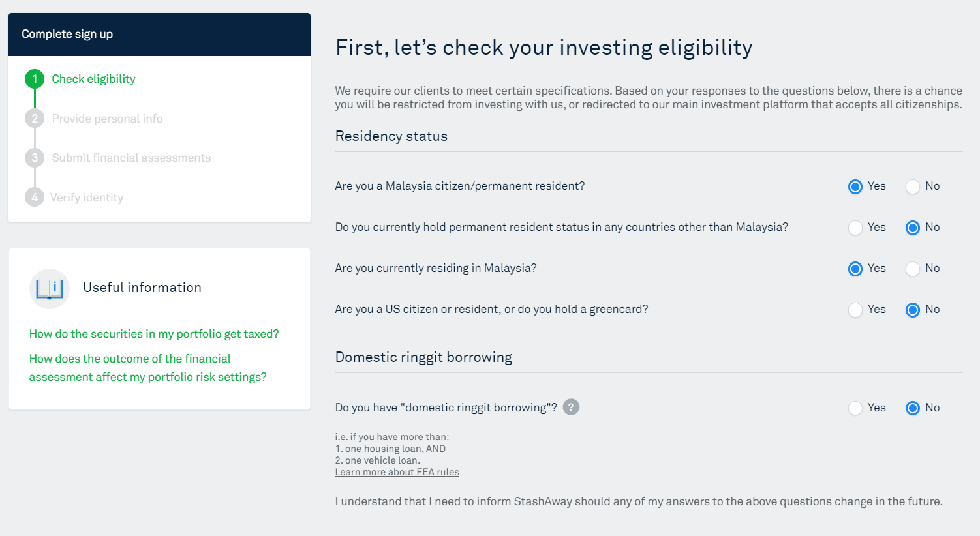Open Learn more about FEA rules link
The height and width of the screenshot is (536, 980).
coord(397,472)
